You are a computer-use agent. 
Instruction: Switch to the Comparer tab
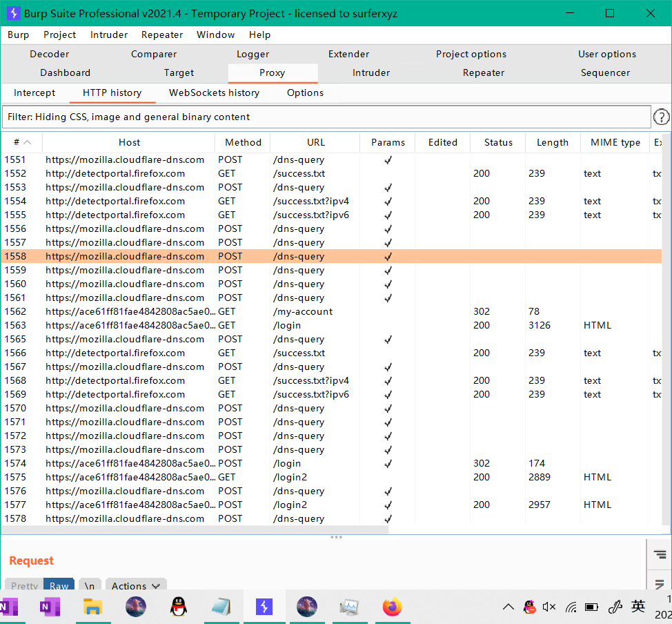coord(154,54)
